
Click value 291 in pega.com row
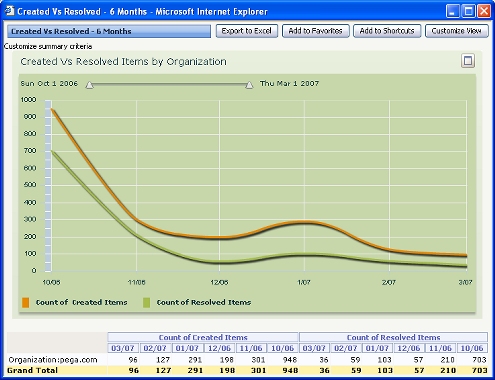(x=195, y=360)
